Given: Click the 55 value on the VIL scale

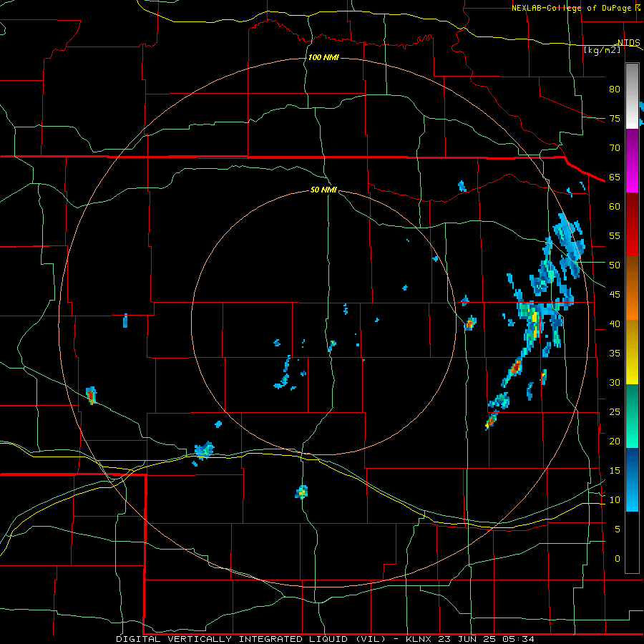Looking at the screenshot, I should 615,236.
